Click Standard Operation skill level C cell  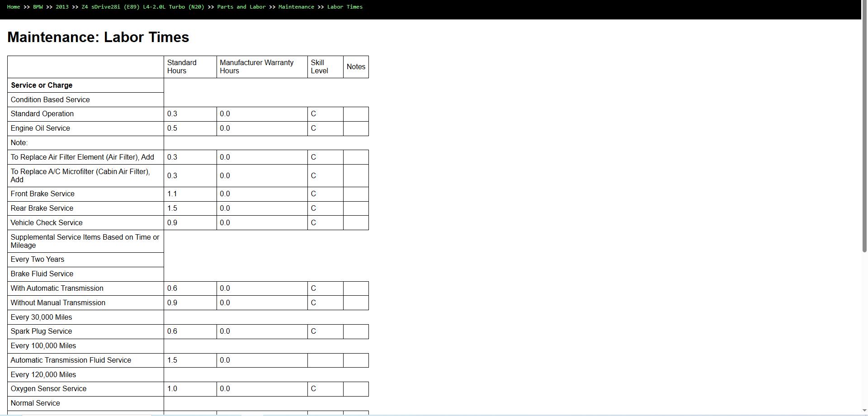click(325, 114)
